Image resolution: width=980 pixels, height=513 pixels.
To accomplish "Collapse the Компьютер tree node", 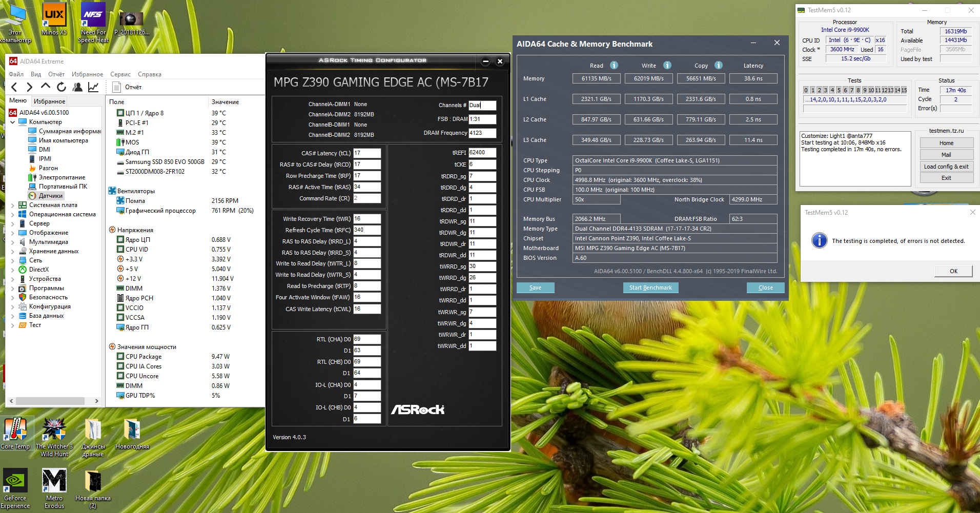I will pos(13,122).
